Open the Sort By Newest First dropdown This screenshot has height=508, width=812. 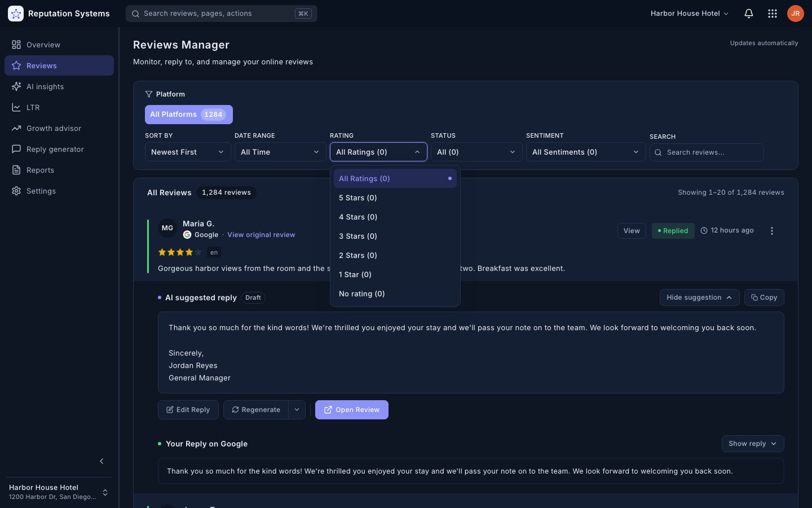click(188, 152)
